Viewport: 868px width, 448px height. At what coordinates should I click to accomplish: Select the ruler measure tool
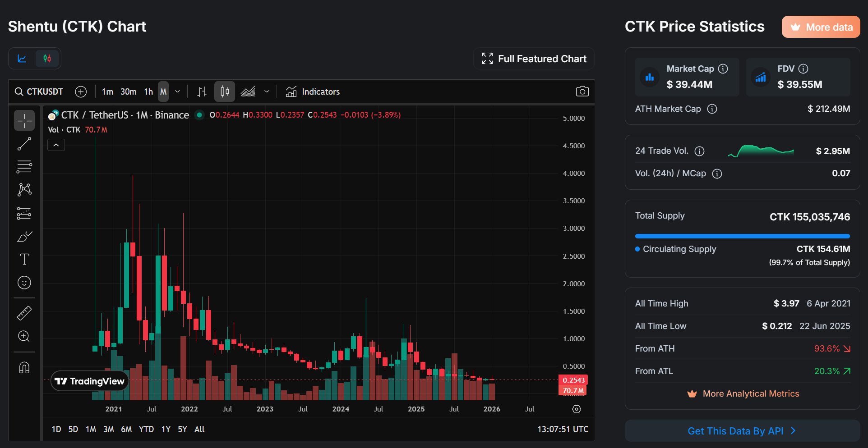[24, 313]
